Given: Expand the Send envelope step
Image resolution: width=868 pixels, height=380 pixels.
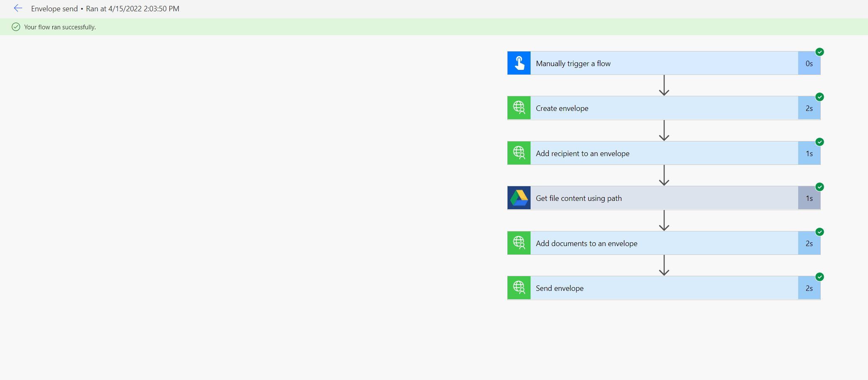Looking at the screenshot, I should pyautogui.click(x=664, y=288).
